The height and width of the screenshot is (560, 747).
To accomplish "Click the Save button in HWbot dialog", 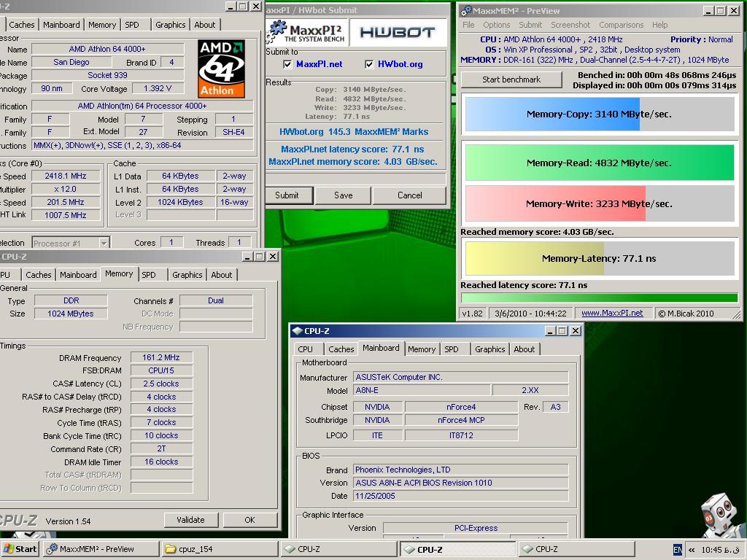I will point(344,195).
